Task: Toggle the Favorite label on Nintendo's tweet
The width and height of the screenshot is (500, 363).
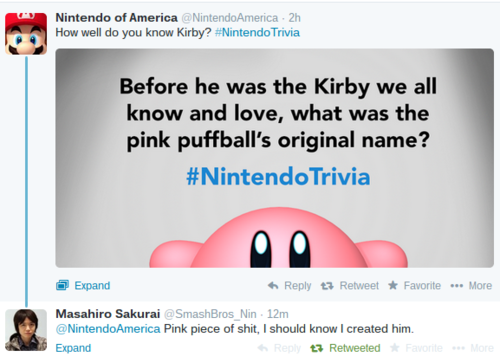Action: (422, 286)
